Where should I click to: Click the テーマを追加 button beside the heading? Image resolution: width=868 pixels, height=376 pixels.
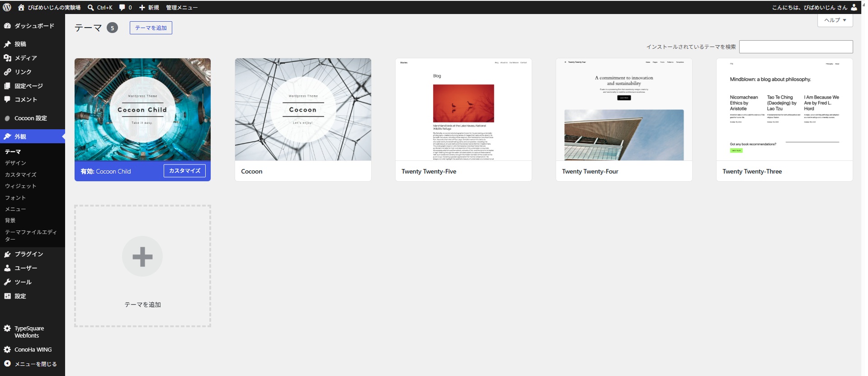(151, 28)
